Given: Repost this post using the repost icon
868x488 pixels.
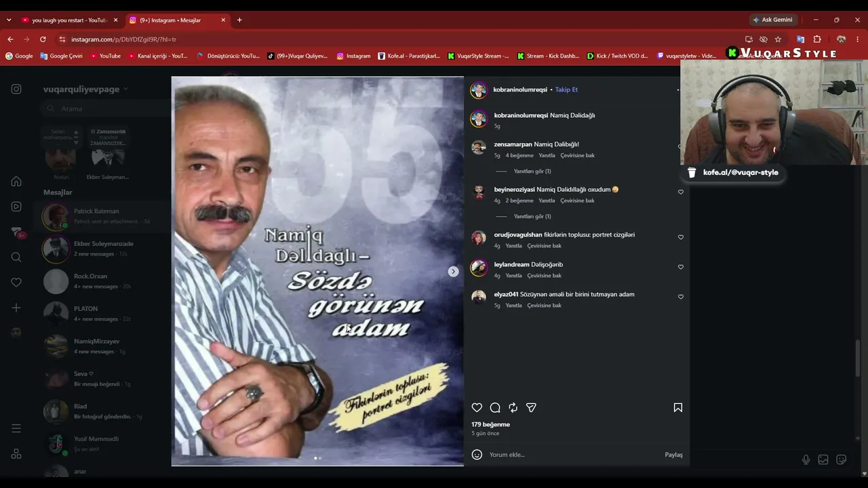Looking at the screenshot, I should (513, 407).
